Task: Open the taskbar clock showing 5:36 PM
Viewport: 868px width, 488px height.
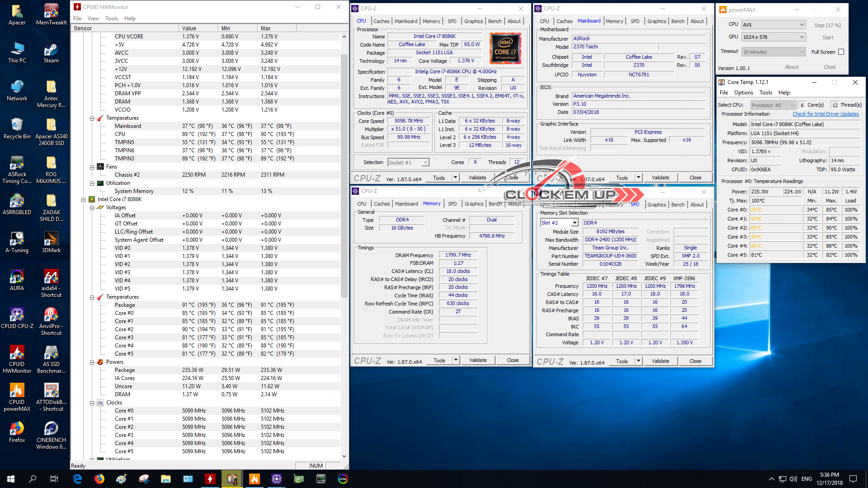Action: point(830,479)
